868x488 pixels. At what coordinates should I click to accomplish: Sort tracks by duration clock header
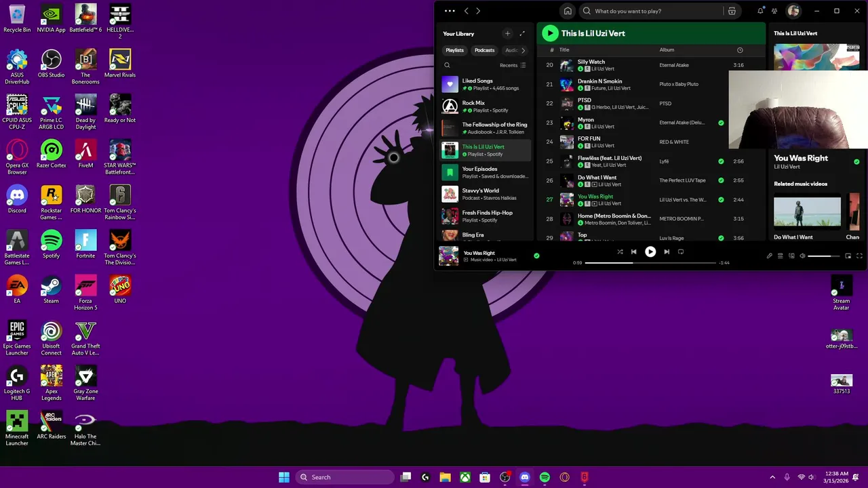[740, 49]
